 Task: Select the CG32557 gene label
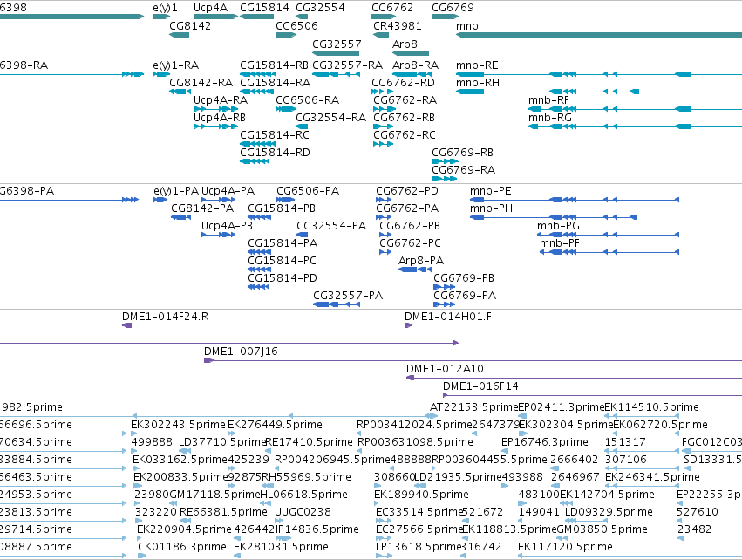pyautogui.click(x=337, y=44)
